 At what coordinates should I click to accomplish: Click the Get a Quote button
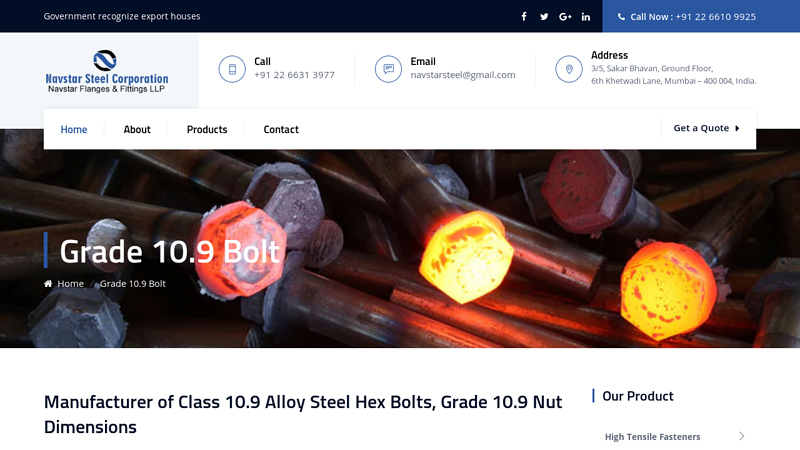click(x=707, y=128)
